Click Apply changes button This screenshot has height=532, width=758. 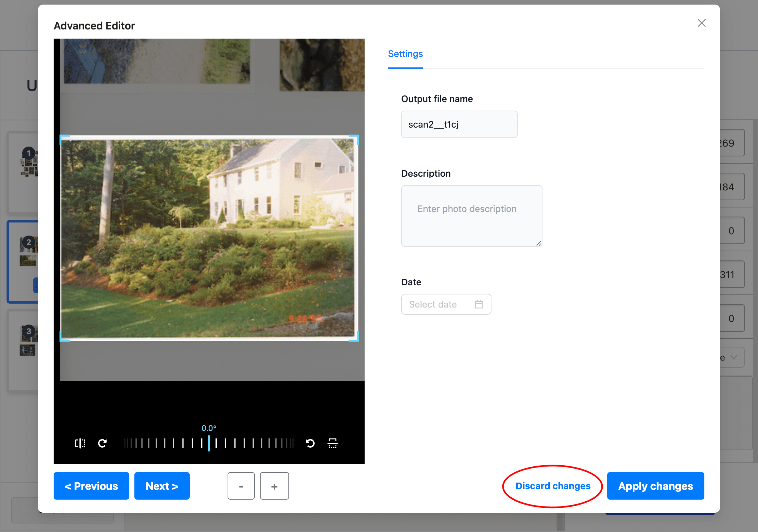pos(655,486)
